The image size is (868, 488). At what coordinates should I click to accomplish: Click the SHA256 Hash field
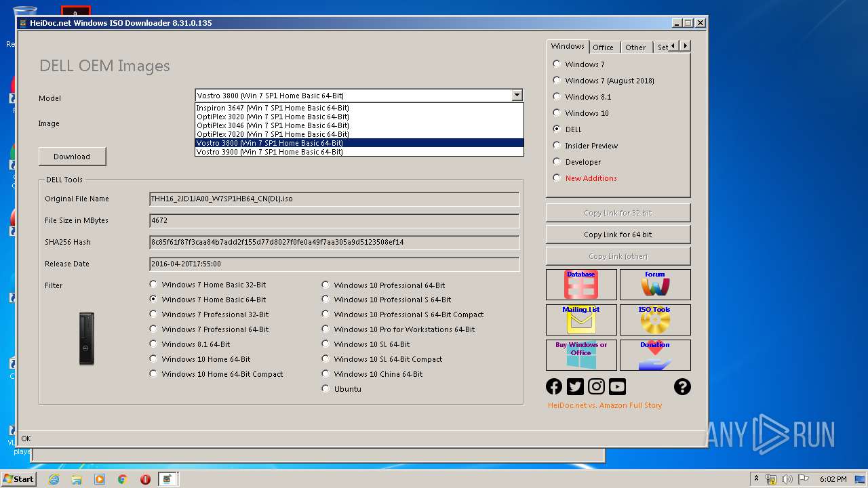[x=334, y=243]
